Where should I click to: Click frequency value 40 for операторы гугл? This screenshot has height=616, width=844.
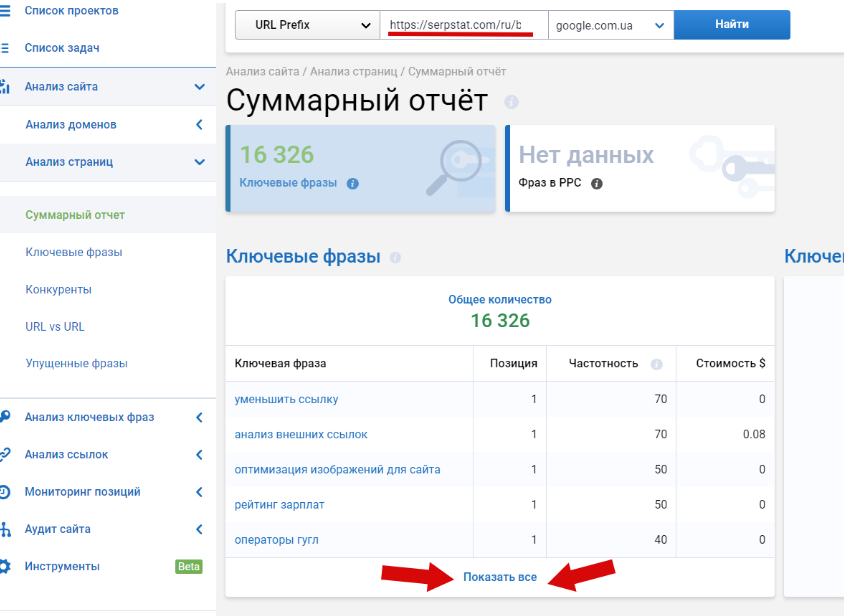tap(661, 540)
